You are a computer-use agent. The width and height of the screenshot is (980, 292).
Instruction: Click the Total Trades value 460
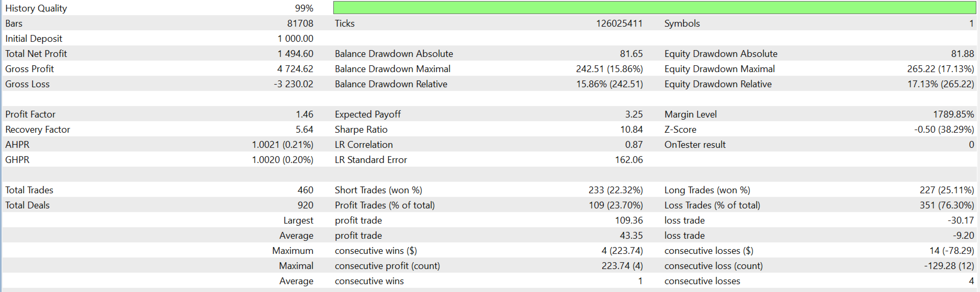[305, 190]
